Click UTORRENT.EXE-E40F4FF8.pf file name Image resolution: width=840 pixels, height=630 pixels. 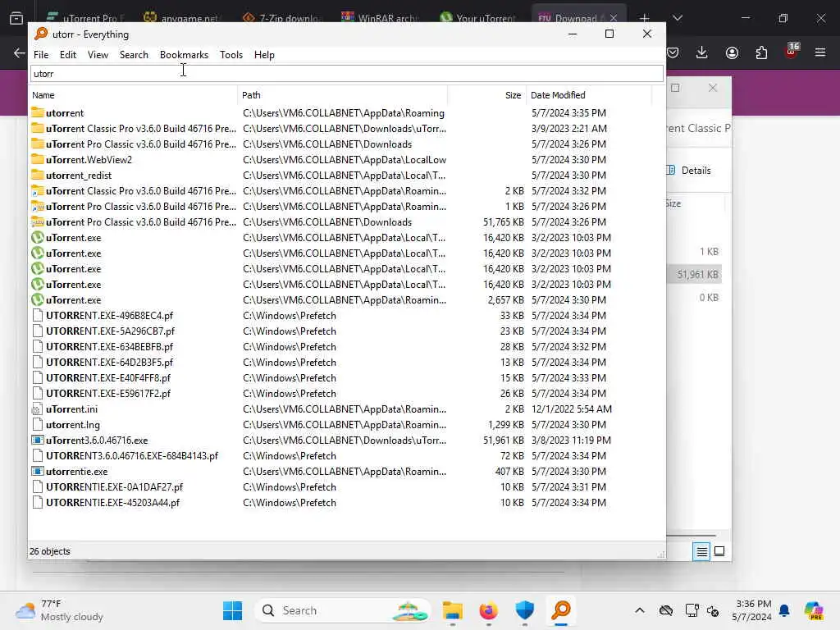point(108,377)
